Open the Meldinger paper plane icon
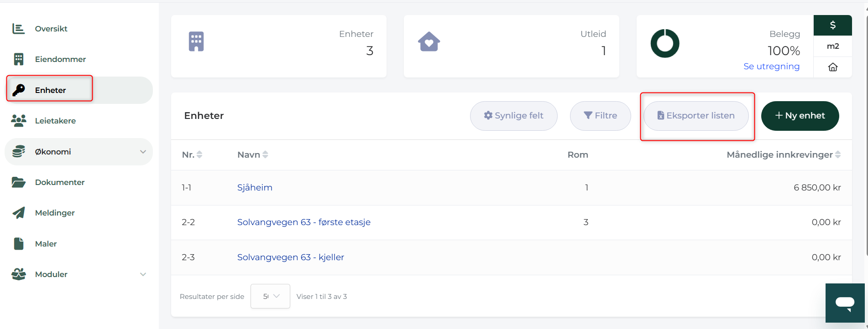 click(x=19, y=213)
